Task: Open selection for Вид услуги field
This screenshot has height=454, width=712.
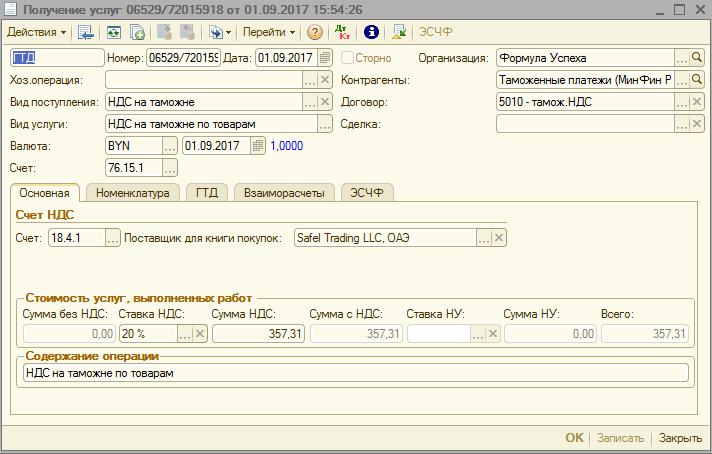Action: coord(324,124)
